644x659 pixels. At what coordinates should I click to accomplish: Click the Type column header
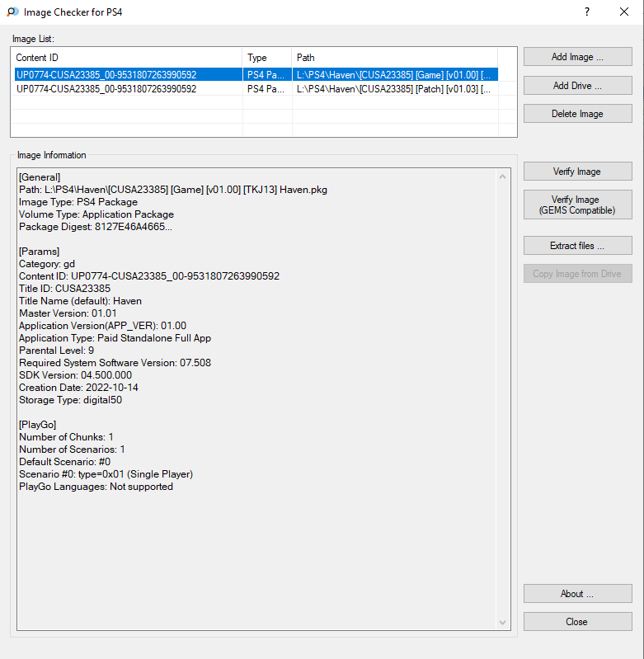click(x=267, y=58)
